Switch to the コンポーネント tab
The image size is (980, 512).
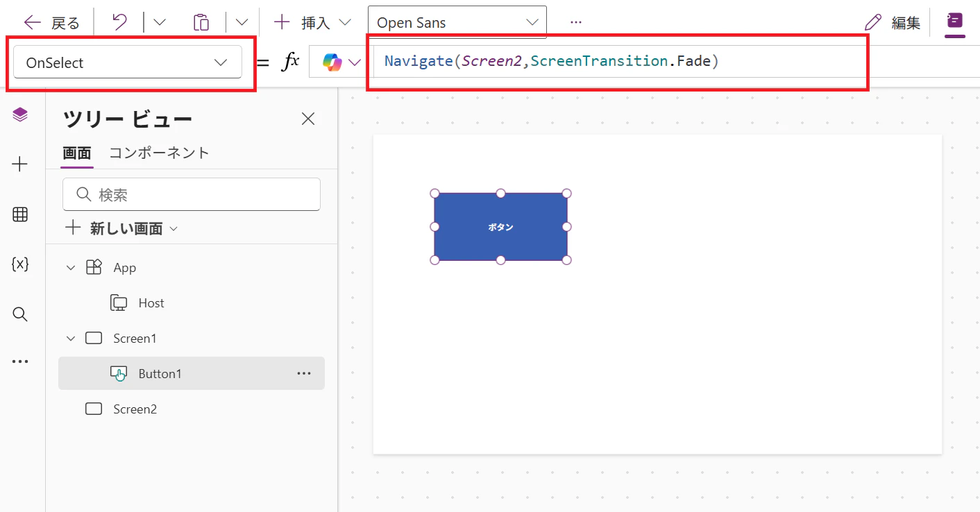click(159, 153)
